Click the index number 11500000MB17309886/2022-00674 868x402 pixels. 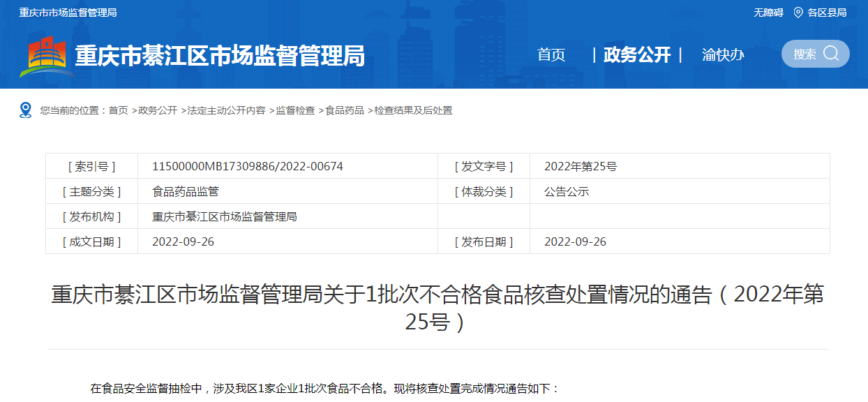pyautogui.click(x=248, y=166)
